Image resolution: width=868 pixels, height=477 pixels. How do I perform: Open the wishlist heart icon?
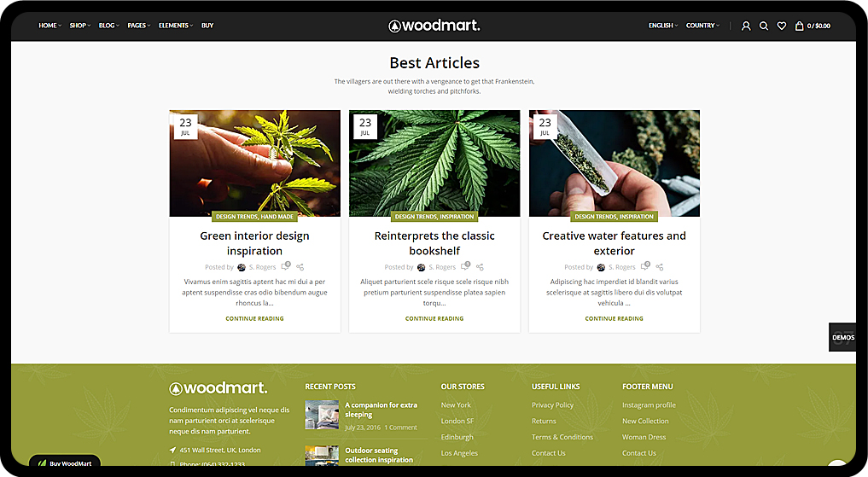[782, 26]
